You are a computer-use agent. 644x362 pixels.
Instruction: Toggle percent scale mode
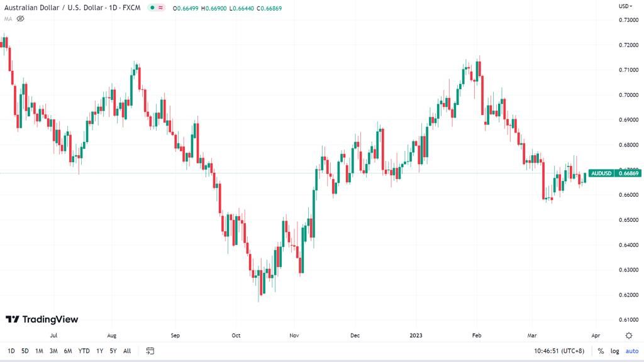pos(601,351)
